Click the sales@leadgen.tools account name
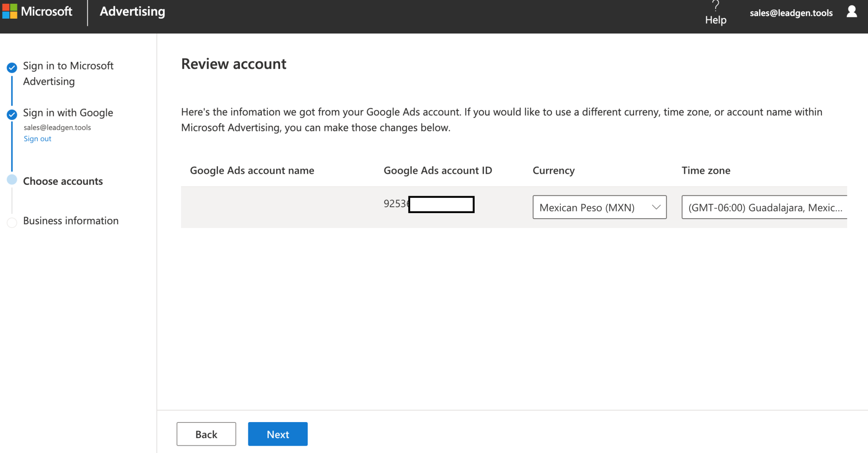The image size is (868, 453). [791, 12]
